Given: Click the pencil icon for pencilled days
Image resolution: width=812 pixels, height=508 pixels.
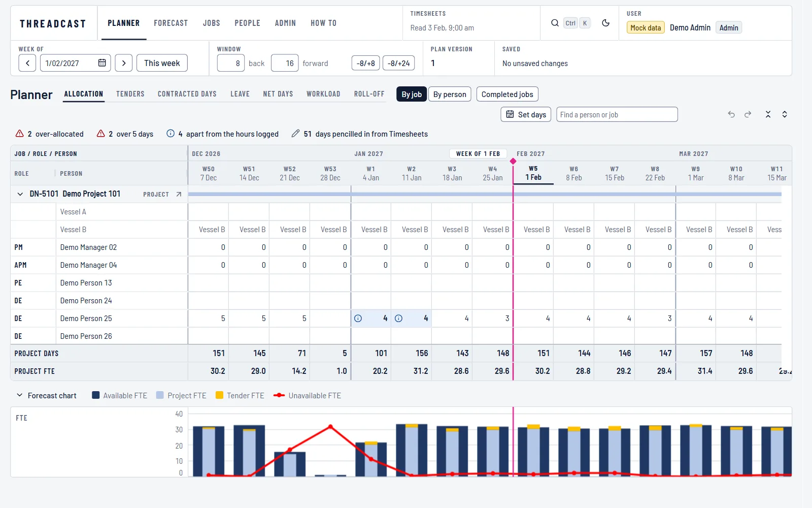Looking at the screenshot, I should coord(295,134).
